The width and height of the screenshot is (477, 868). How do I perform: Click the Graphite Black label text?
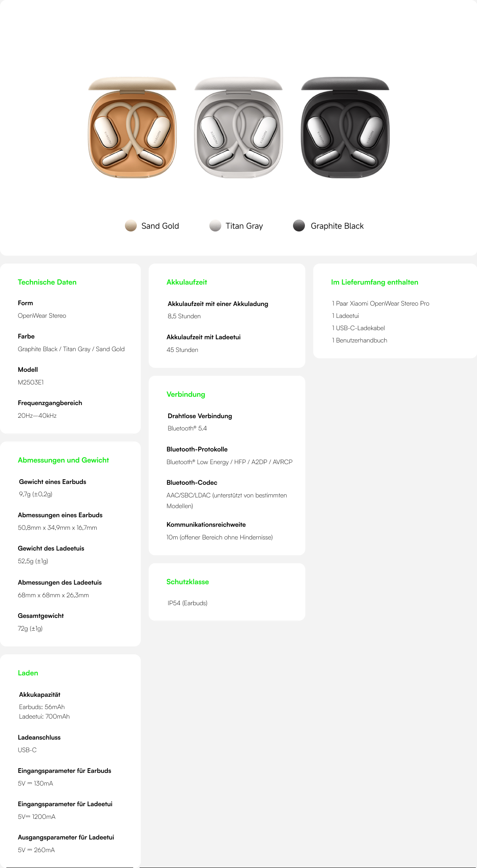click(337, 226)
